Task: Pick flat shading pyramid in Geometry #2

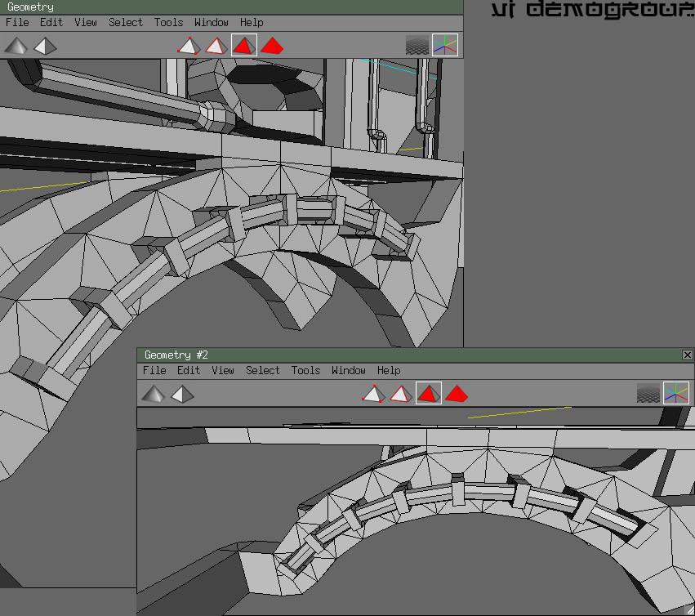Action: [182, 394]
